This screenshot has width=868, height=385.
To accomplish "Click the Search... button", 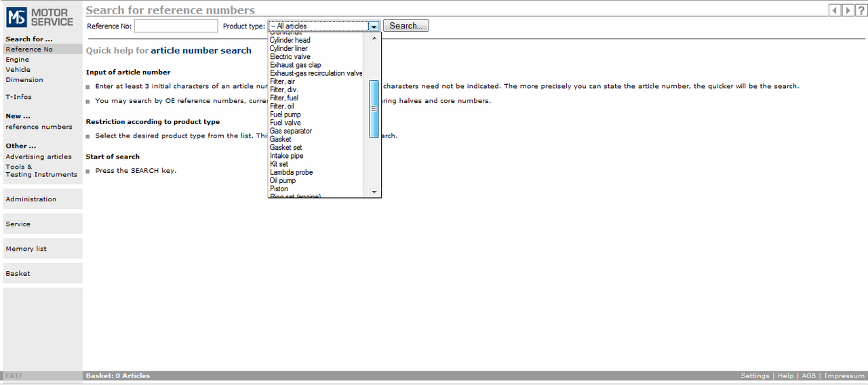I will tap(406, 26).
